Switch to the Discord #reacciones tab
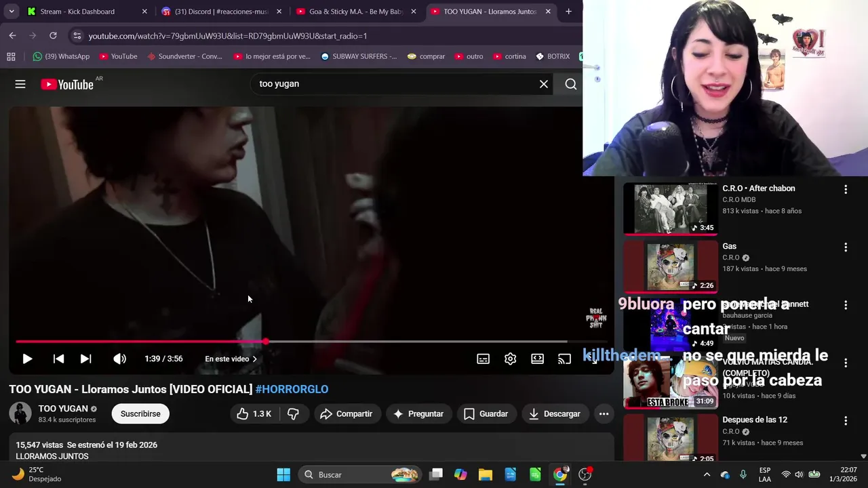Screen dimensions: 868x488 click(221, 12)
